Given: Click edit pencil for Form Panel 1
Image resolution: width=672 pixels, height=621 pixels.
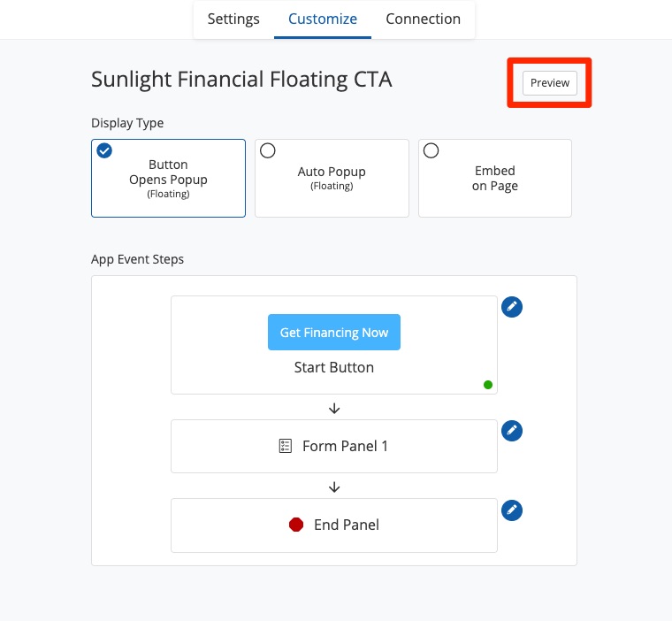Looking at the screenshot, I should pos(512,431).
